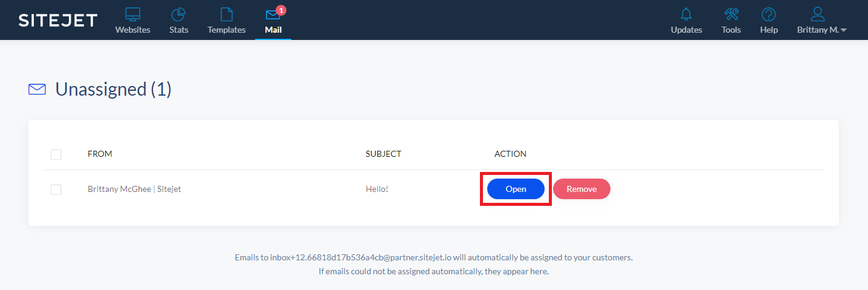868x290 pixels.
Task: Click the Help question mark icon
Action: [768, 15]
